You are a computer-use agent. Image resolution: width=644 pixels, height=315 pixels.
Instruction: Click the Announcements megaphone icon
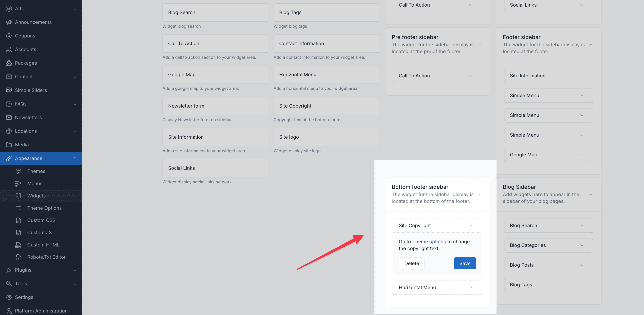click(x=9, y=22)
